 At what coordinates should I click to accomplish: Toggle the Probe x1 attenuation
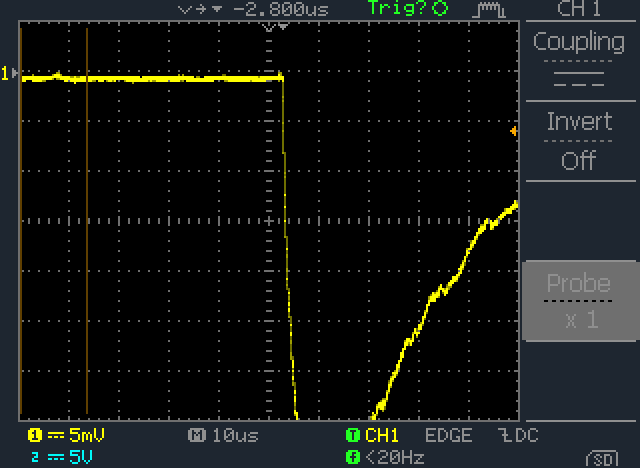pos(579,301)
